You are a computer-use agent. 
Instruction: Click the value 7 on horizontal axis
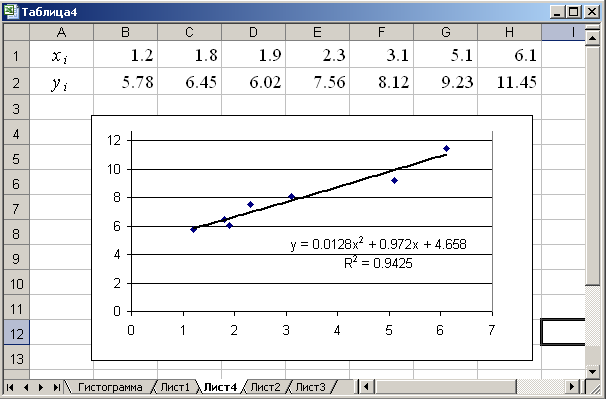pos(492,330)
